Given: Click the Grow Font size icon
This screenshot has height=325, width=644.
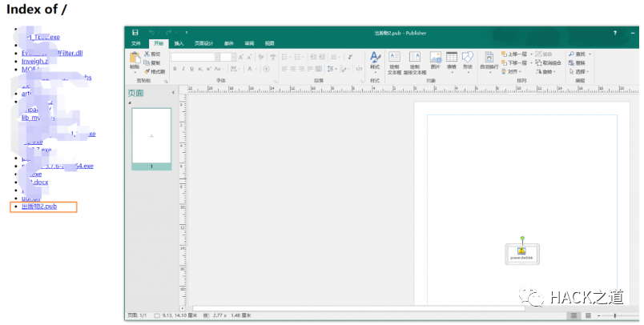Looking at the screenshot, I should pos(241,57).
